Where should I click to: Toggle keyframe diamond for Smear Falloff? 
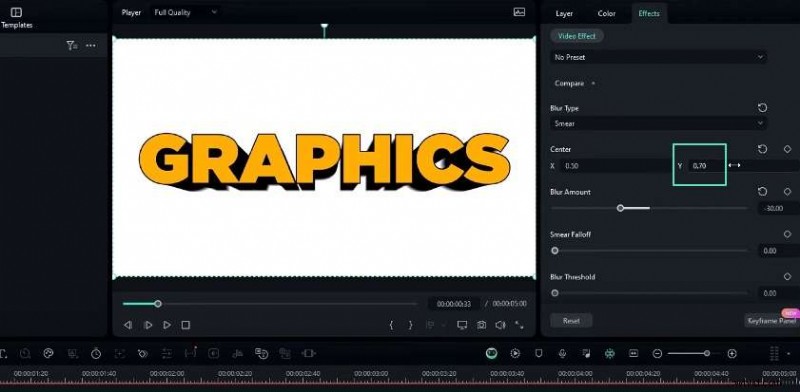coord(787,234)
